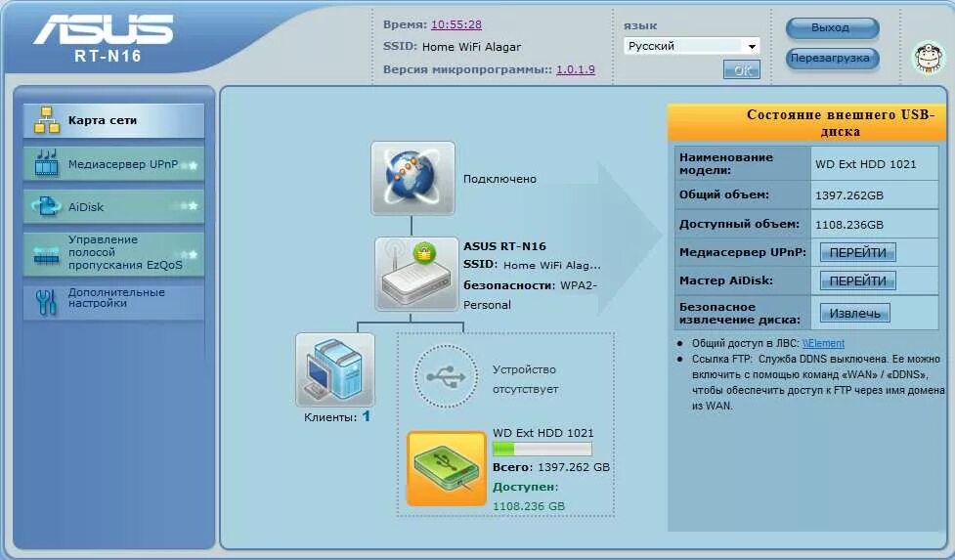Click the disk usage progress bar
This screenshot has height=560, width=955.
pos(543,450)
